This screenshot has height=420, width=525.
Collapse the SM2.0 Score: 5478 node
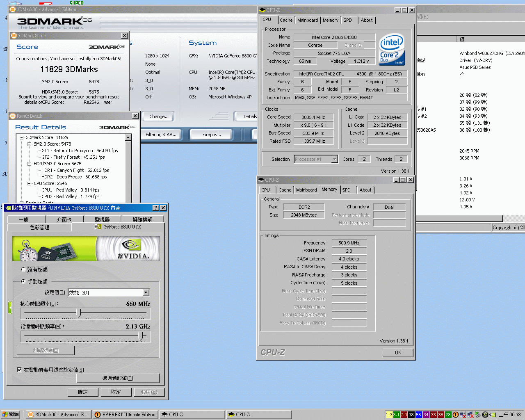pyautogui.click(x=30, y=144)
